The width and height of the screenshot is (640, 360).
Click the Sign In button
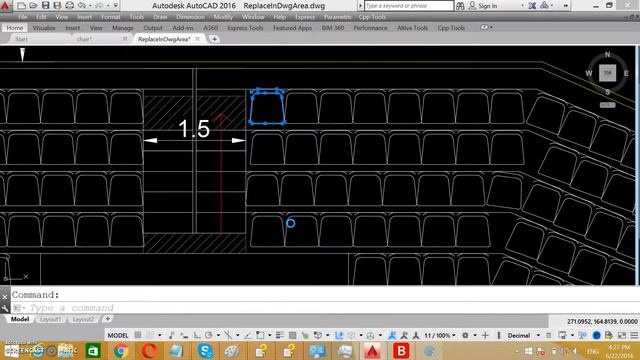(483, 6)
